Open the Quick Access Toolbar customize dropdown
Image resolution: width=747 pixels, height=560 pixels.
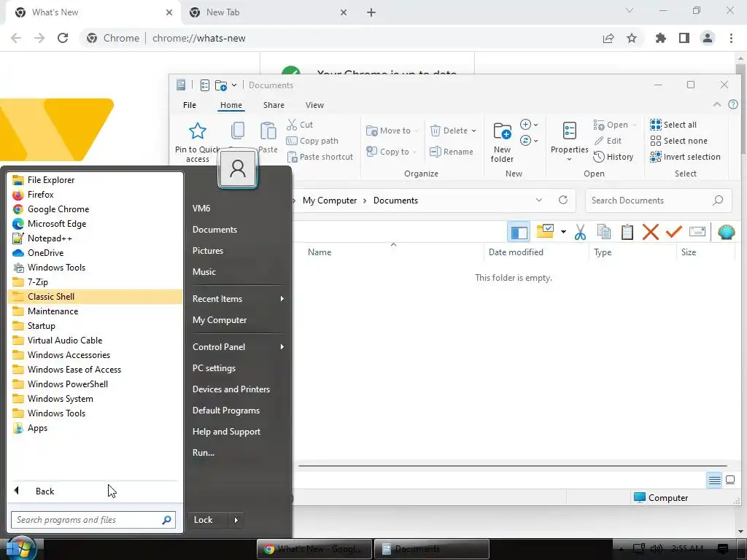(234, 85)
